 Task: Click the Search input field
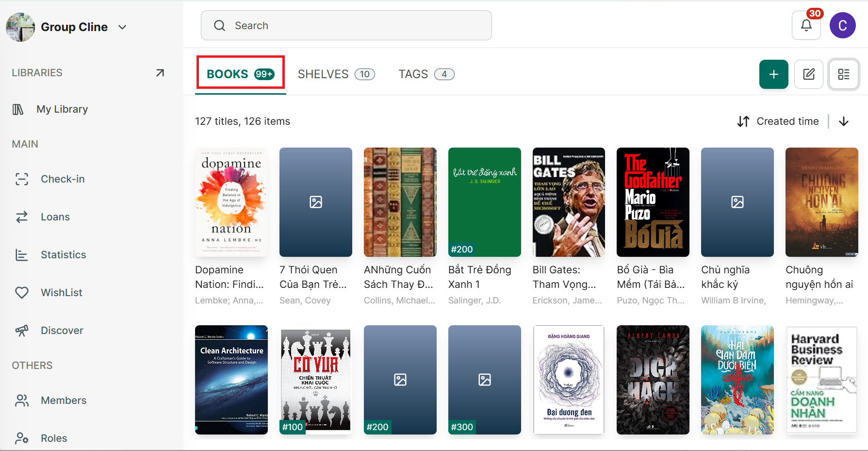[346, 25]
